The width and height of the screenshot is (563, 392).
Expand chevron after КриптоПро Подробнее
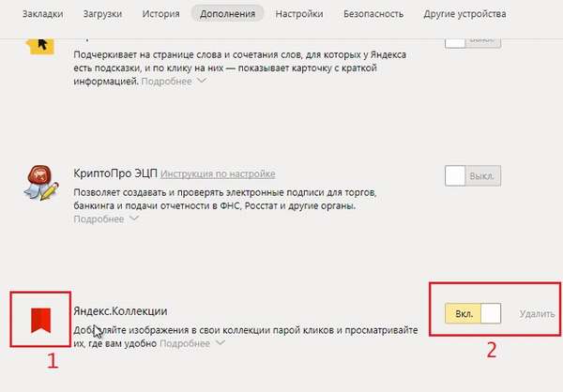click(134, 218)
